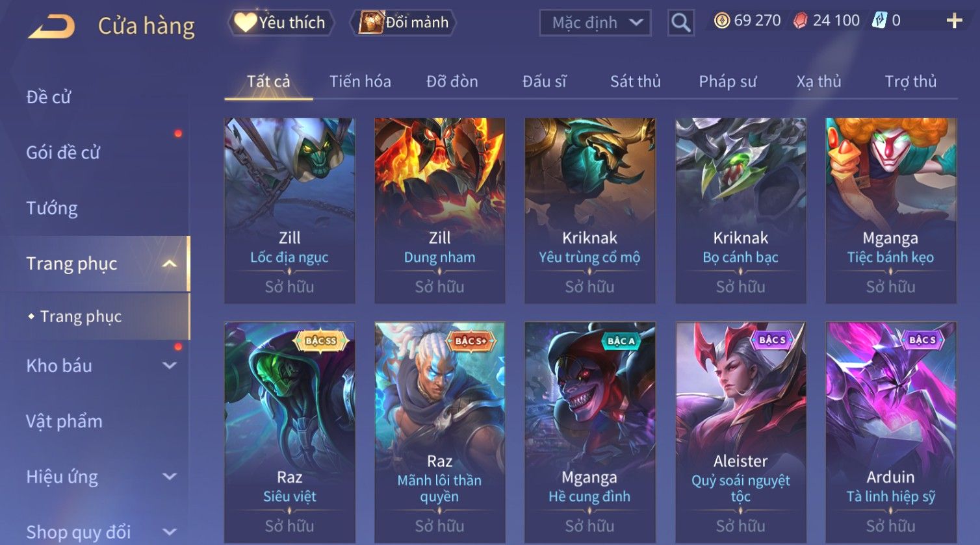This screenshot has width=980, height=545.
Task: Open the Mặc định sort dropdown
Action: [x=595, y=23]
